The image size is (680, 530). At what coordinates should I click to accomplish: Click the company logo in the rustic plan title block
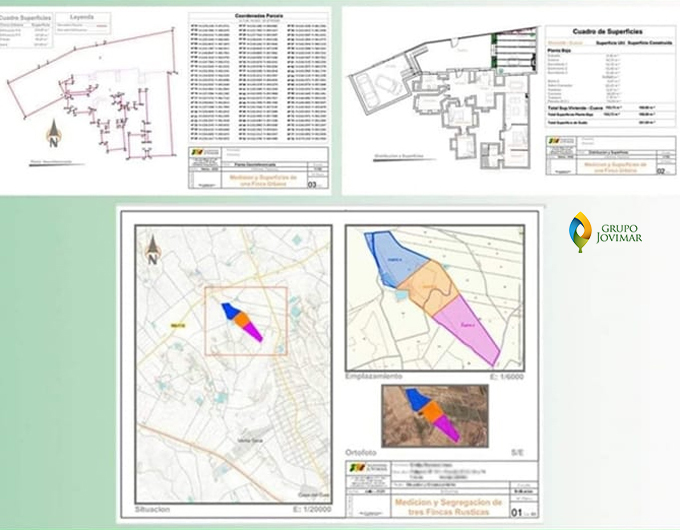pos(357,468)
